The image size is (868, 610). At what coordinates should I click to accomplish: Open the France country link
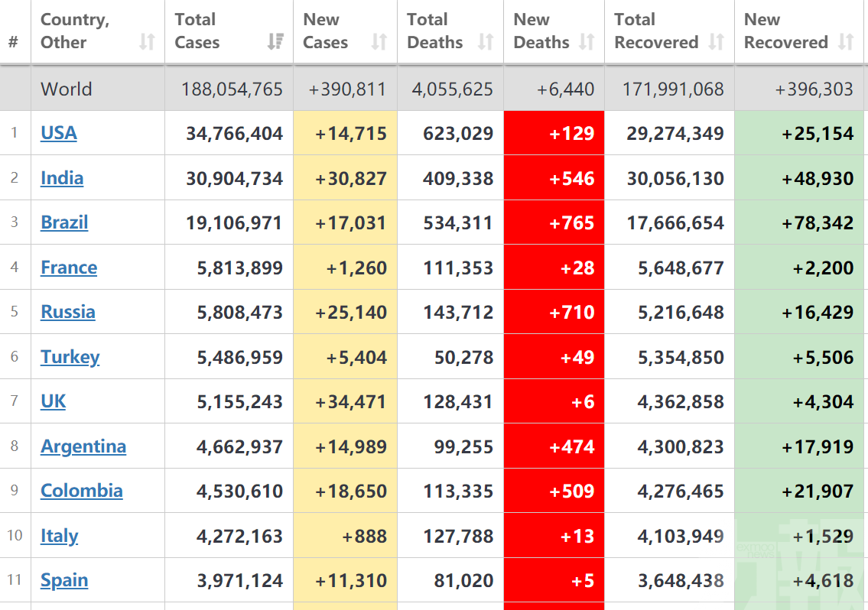(x=69, y=268)
